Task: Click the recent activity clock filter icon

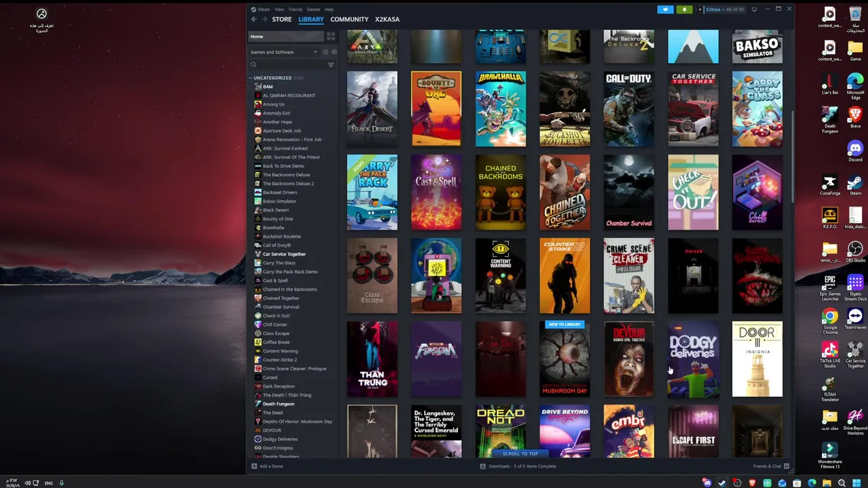Action: coord(325,52)
